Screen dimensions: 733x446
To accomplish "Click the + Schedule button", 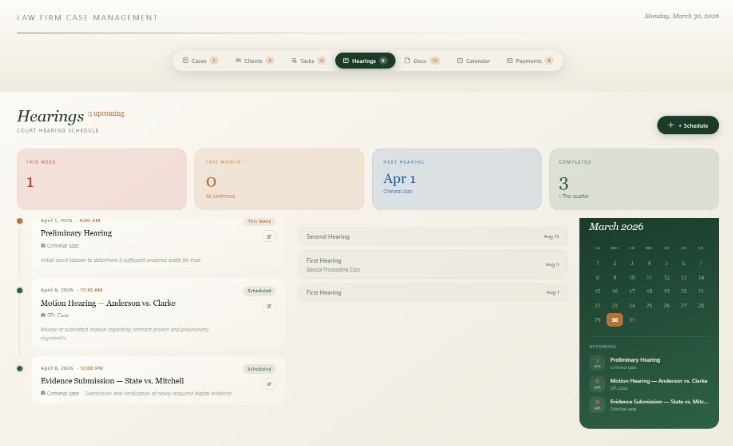I will 688,125.
